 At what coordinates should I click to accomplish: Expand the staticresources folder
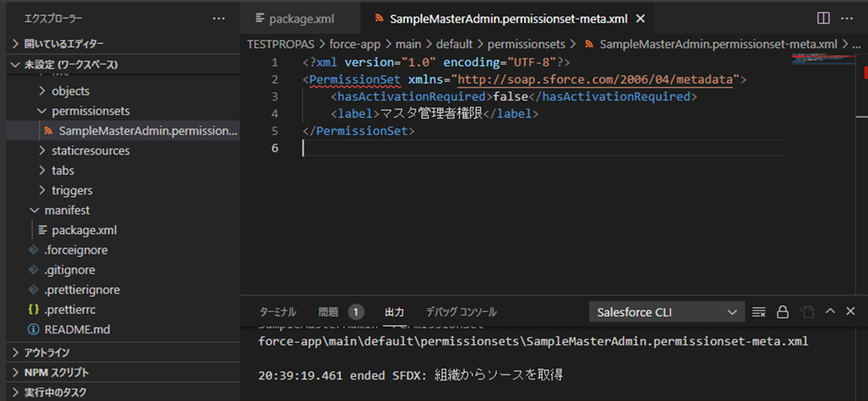pyautogui.click(x=42, y=151)
